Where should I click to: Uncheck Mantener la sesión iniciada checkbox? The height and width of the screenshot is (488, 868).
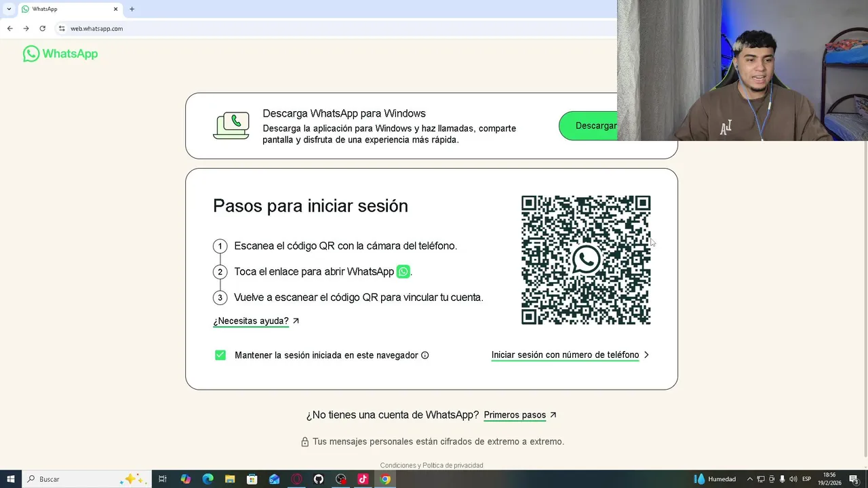pos(220,355)
